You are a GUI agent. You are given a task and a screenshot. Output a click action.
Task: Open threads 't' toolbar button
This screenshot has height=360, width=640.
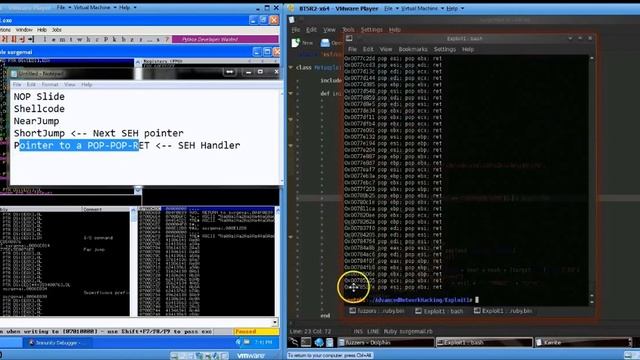click(71, 39)
